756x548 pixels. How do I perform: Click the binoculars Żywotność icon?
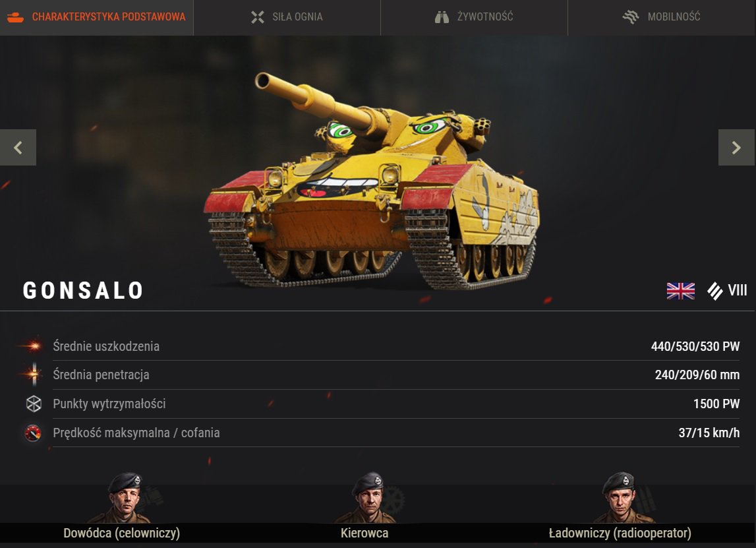(x=442, y=17)
